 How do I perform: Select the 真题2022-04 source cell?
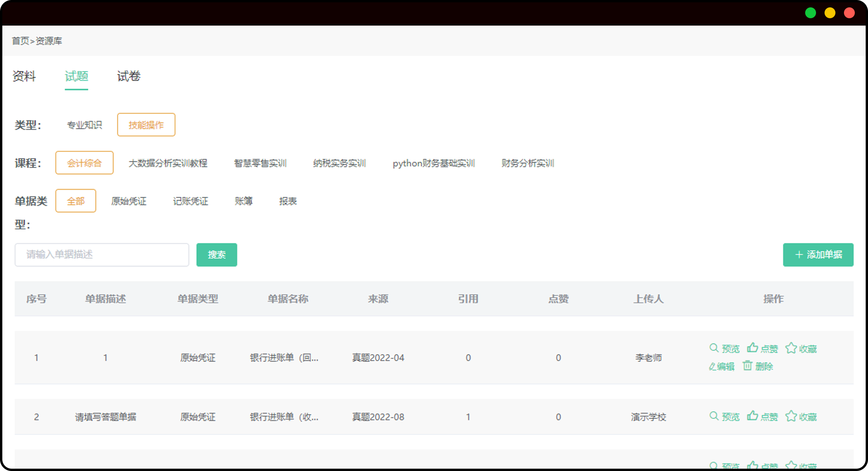point(378,358)
